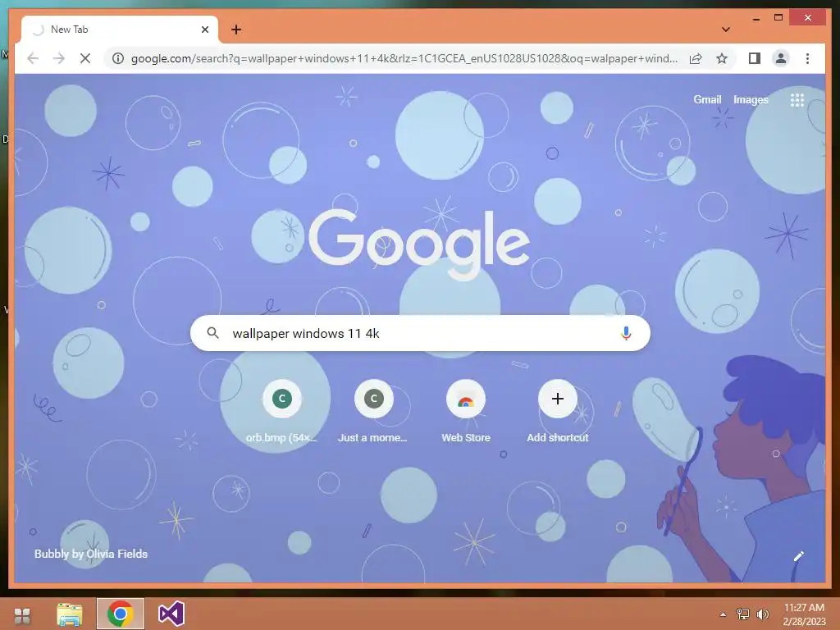
Task: Toggle the Chrome side panel
Action: (755, 58)
